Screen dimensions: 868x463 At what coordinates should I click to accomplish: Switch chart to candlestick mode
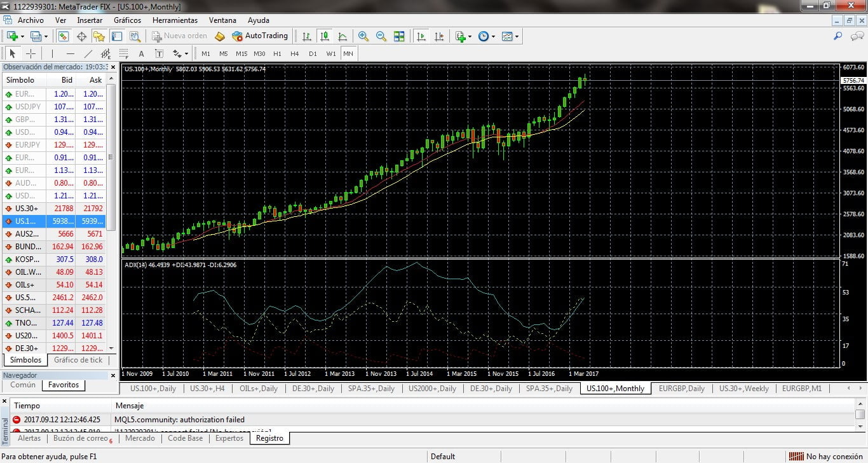(x=325, y=36)
